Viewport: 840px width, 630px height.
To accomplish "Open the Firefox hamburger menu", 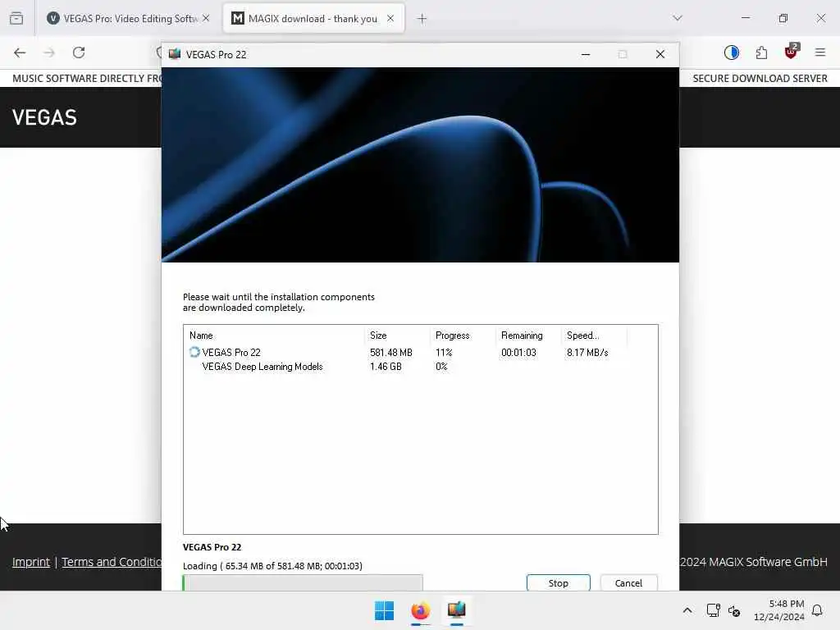I will click(820, 52).
